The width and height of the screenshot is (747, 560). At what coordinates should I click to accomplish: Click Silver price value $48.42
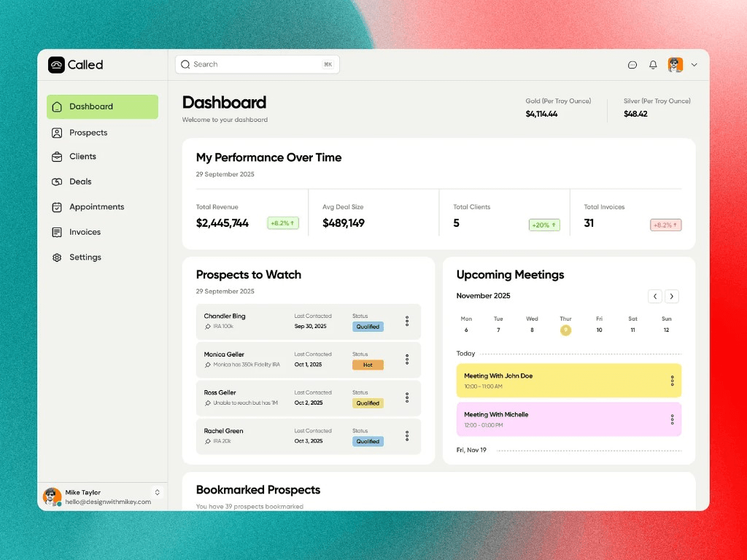[635, 114]
